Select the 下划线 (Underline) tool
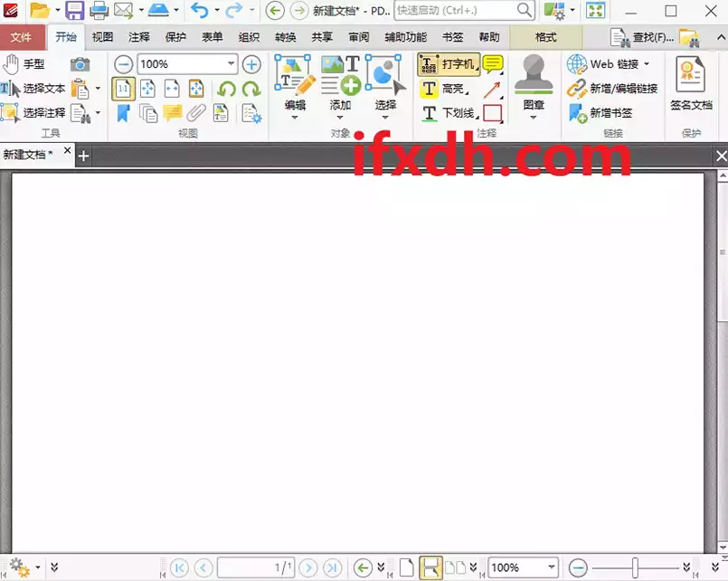This screenshot has width=728, height=581. click(445, 112)
